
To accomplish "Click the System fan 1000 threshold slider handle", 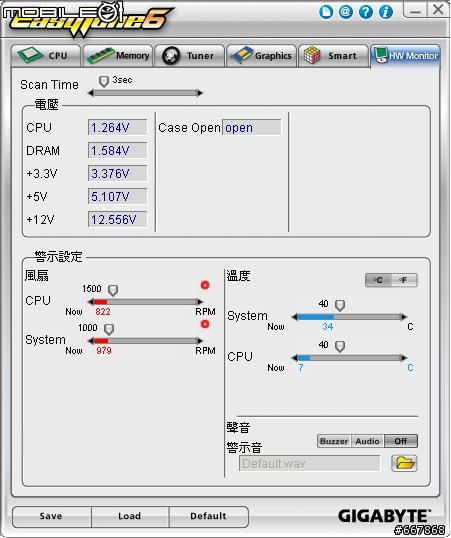I will (109, 329).
